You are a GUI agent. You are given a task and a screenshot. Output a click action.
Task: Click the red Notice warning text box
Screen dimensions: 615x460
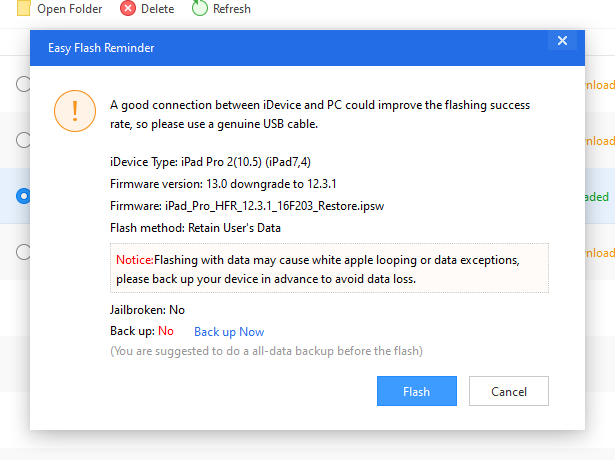[329, 268]
